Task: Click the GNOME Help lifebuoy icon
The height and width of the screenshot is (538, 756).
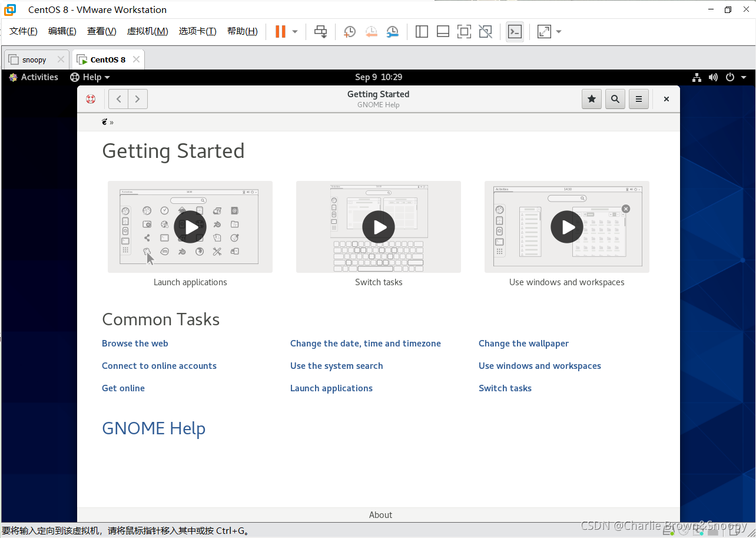Action: pos(91,99)
